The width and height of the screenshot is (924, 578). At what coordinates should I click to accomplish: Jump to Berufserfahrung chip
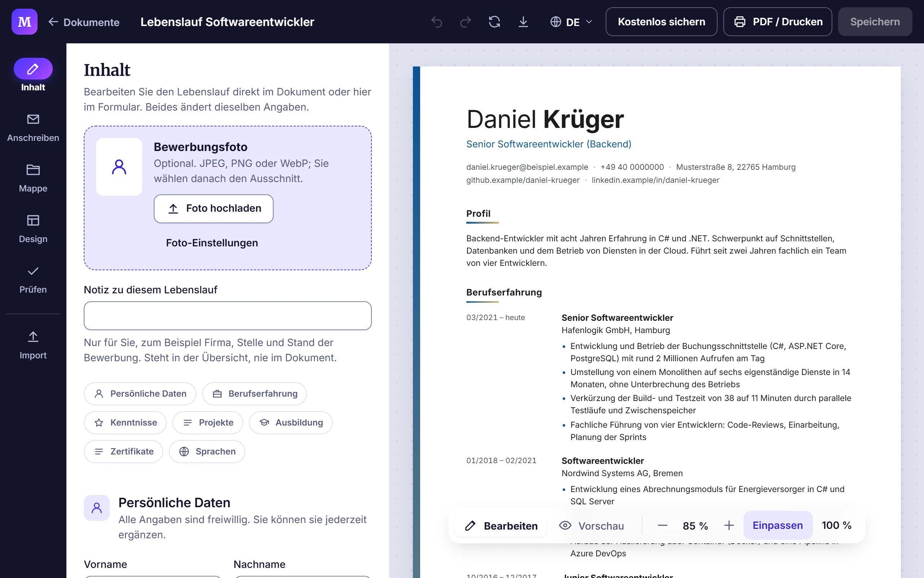[x=255, y=394]
